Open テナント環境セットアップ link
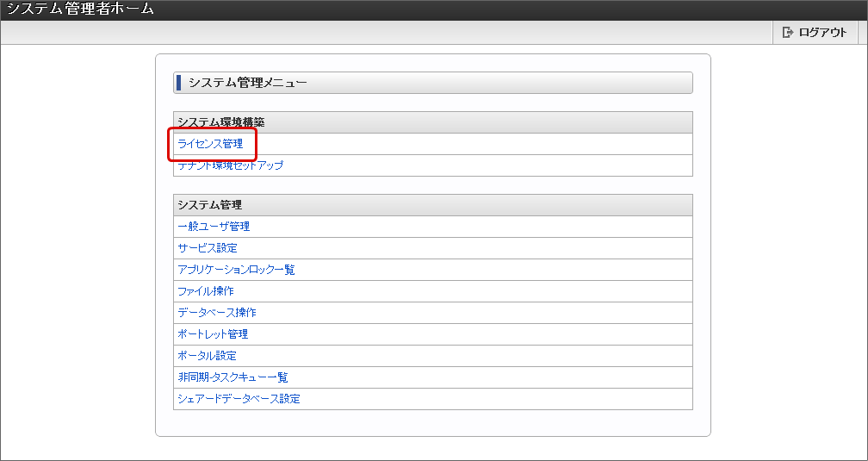This screenshot has height=461, width=868. pos(230,165)
